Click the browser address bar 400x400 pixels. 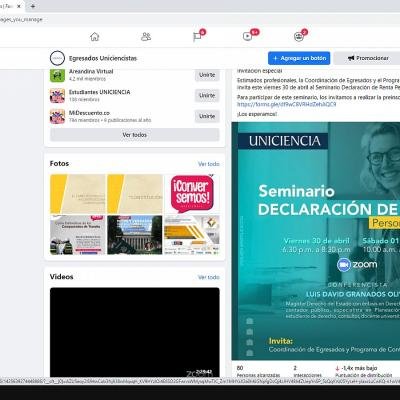click(x=200, y=19)
